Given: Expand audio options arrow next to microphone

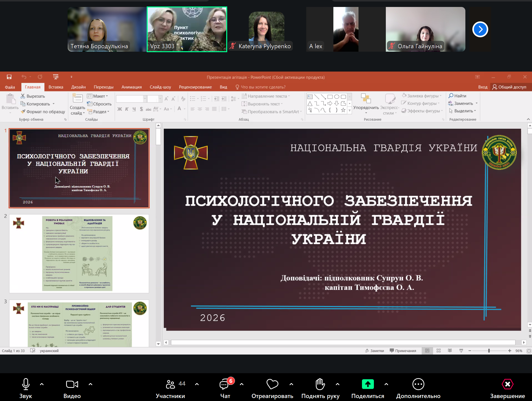Looking at the screenshot, I should tap(42, 384).
